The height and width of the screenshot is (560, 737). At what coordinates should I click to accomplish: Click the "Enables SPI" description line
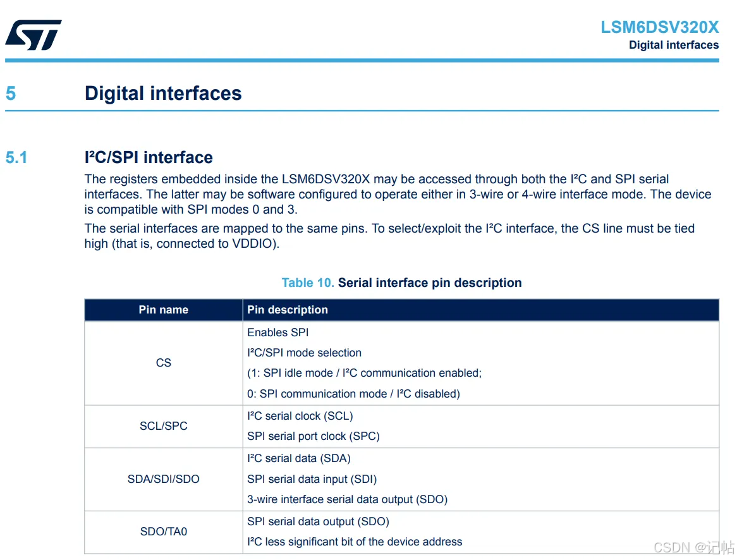tap(277, 332)
